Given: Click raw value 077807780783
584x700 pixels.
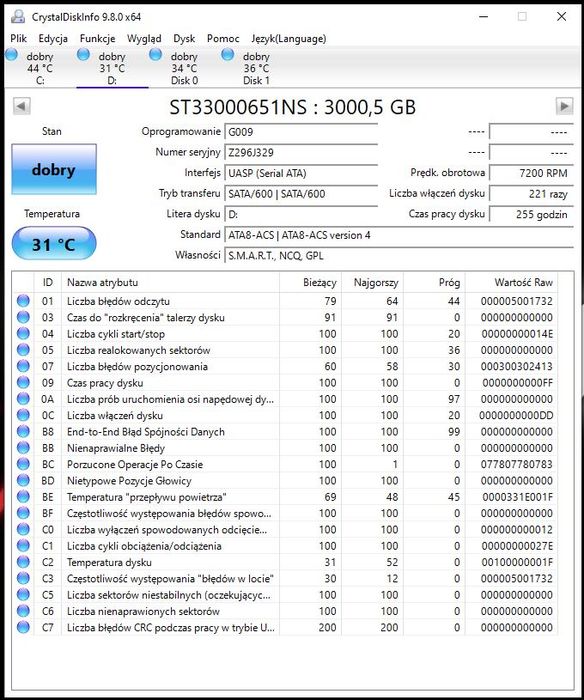Looking at the screenshot, I should click(x=517, y=464).
